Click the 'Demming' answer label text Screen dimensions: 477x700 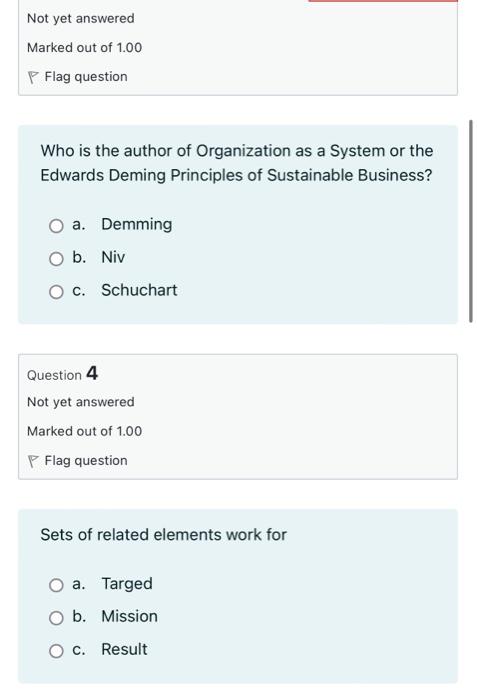(x=137, y=224)
